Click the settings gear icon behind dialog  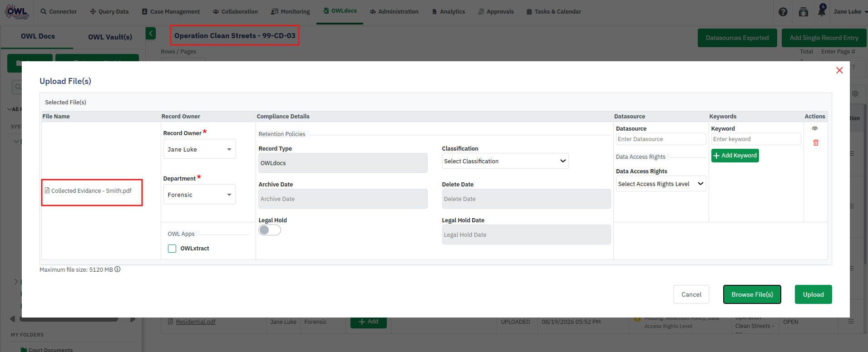855,93
